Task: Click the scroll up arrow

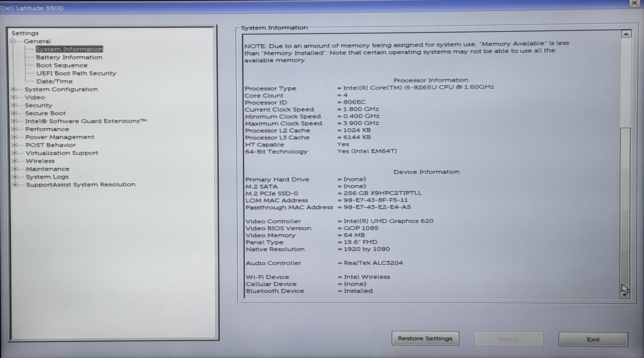Action: (625, 34)
